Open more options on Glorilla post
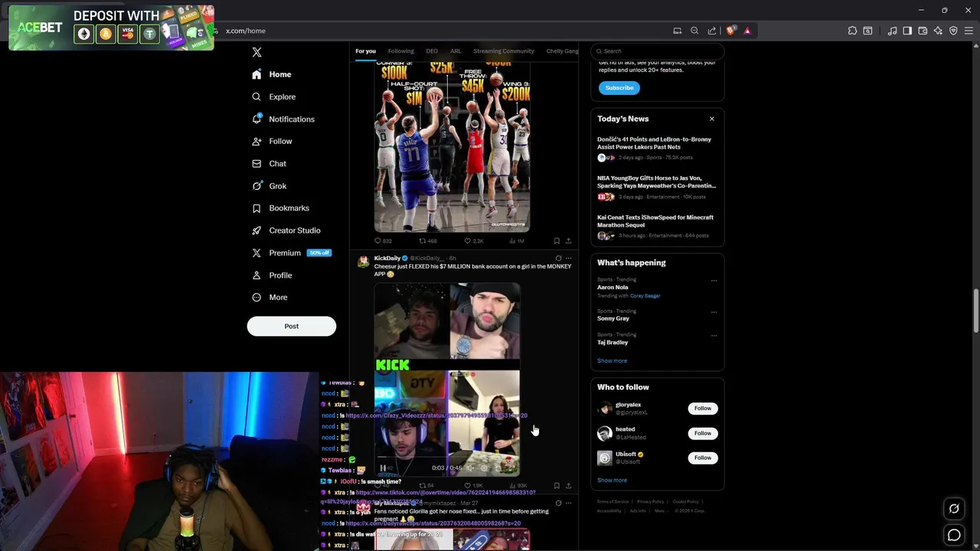This screenshot has width=980, height=551. point(568,503)
